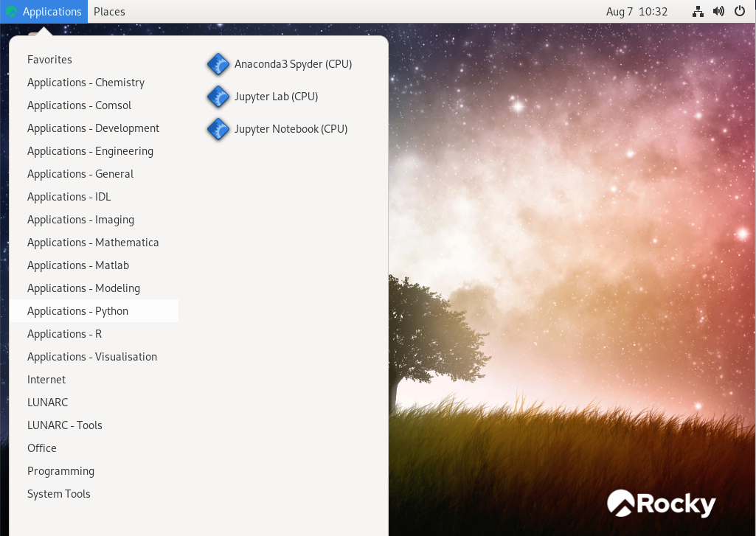Select Applications - Visualisation category

pyautogui.click(x=94, y=357)
